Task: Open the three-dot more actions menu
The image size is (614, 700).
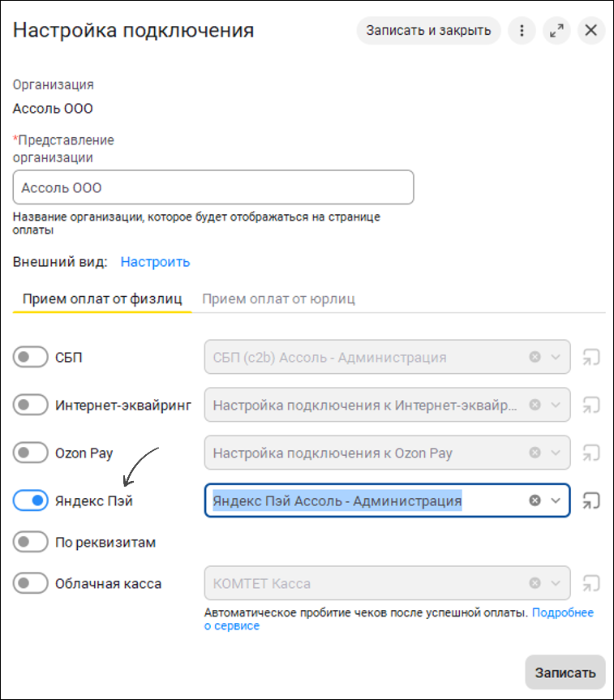Action: tap(522, 30)
